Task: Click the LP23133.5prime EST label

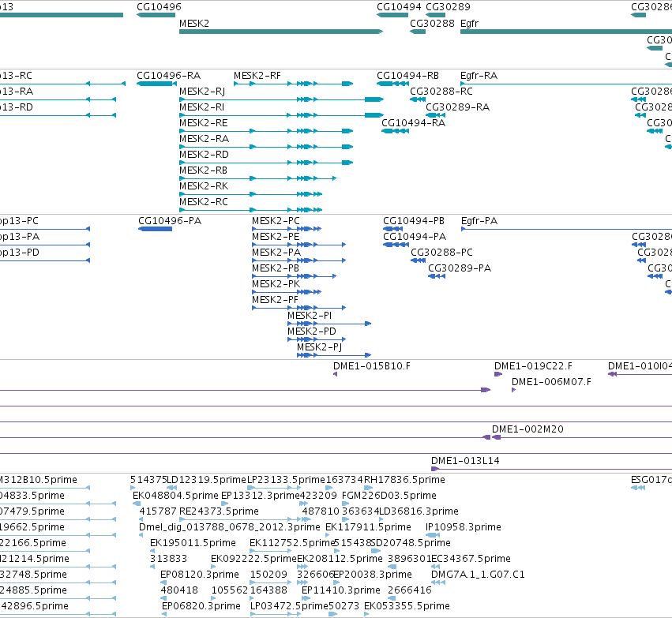Action: [287, 480]
